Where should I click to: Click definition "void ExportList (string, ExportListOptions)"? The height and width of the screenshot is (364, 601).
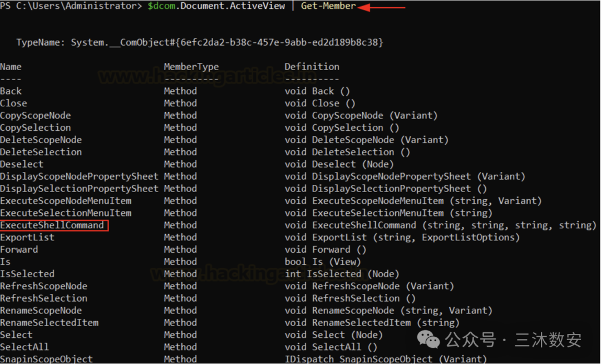(402, 238)
